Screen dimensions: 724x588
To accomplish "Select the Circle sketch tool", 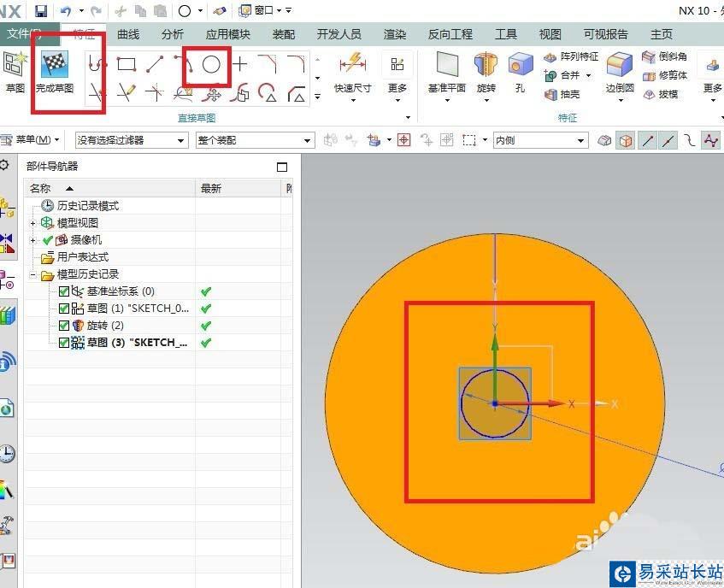I will coord(211,65).
